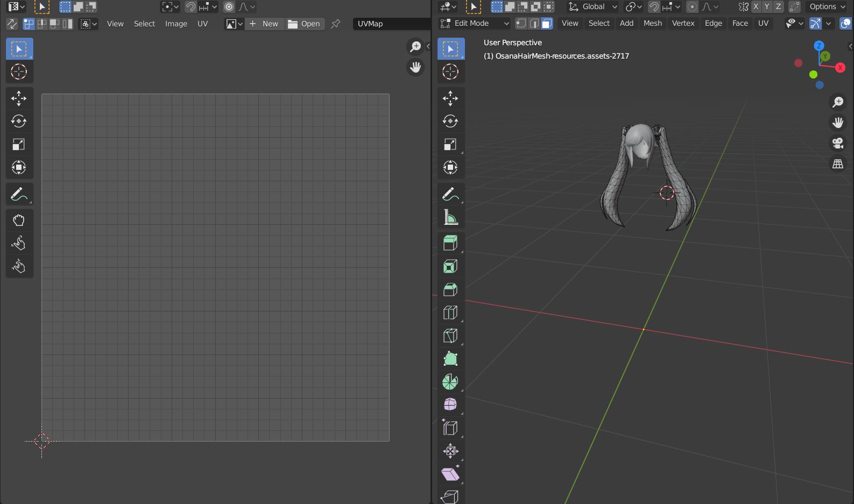This screenshot has width=854, height=504.
Task: Choose the Measure tool
Action: point(450,217)
